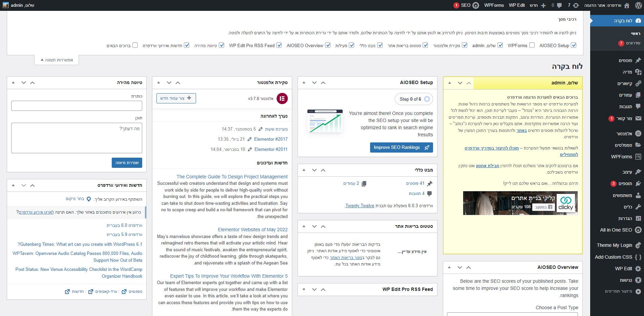Open the קישורים link icon in the sidebar
This screenshot has height=316, width=644.
pyautogui.click(x=638, y=83)
